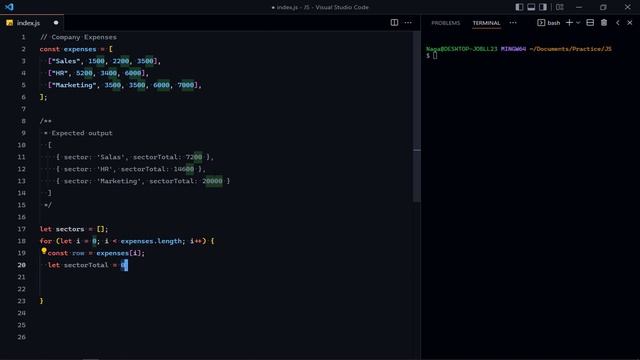Click value 7000 on line 5
Screen dimensions: 640x360
pyautogui.click(x=186, y=85)
